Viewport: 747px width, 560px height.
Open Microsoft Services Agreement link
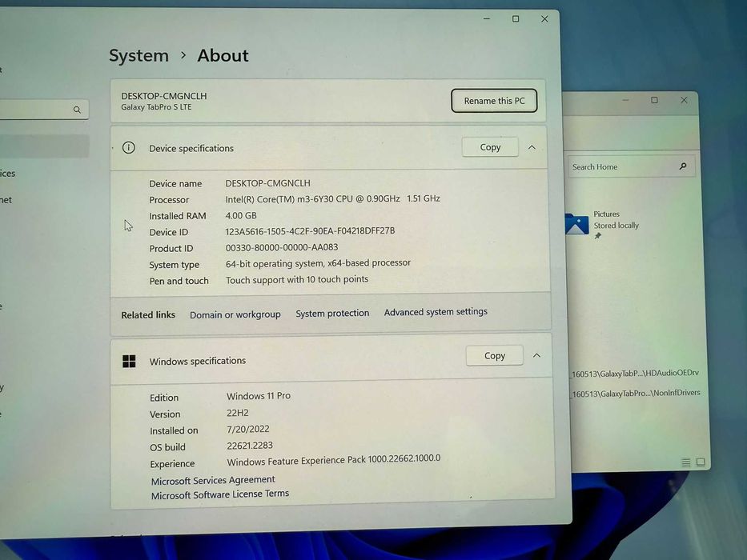tap(213, 480)
